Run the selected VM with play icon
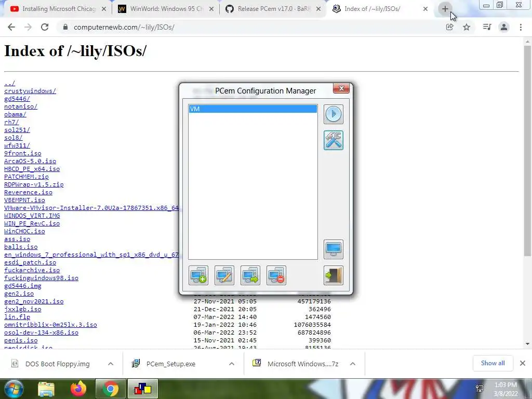The width and height of the screenshot is (532, 399). point(334,114)
